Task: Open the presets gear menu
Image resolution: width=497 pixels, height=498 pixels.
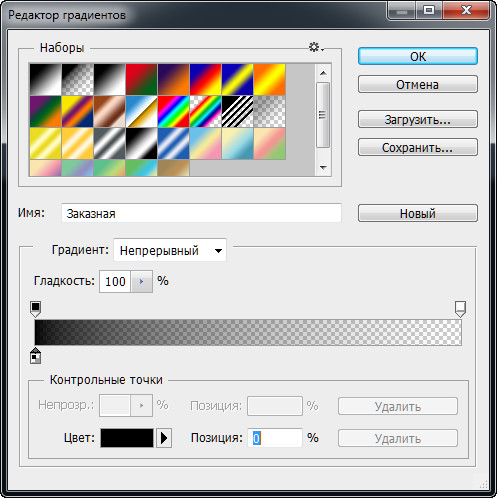Action: tap(315, 47)
